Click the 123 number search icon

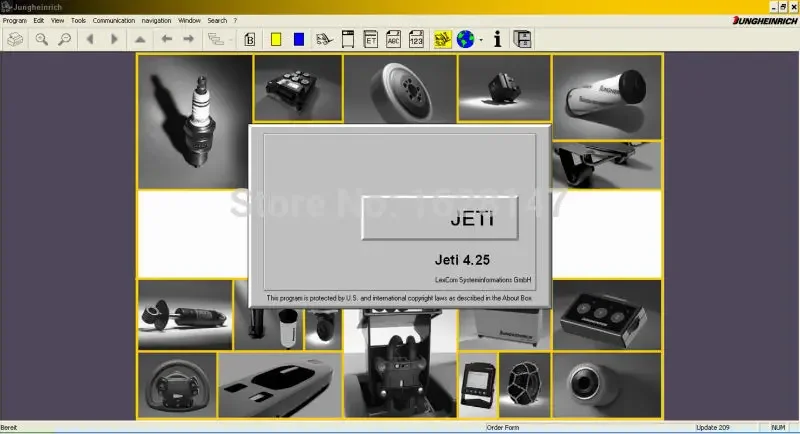416,39
